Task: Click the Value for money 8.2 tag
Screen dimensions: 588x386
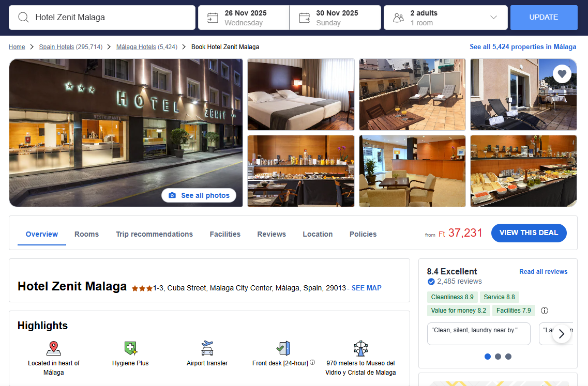Action: click(458, 311)
